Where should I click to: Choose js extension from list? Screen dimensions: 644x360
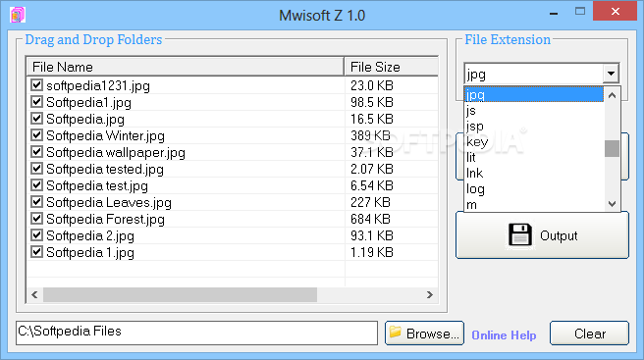click(x=534, y=111)
